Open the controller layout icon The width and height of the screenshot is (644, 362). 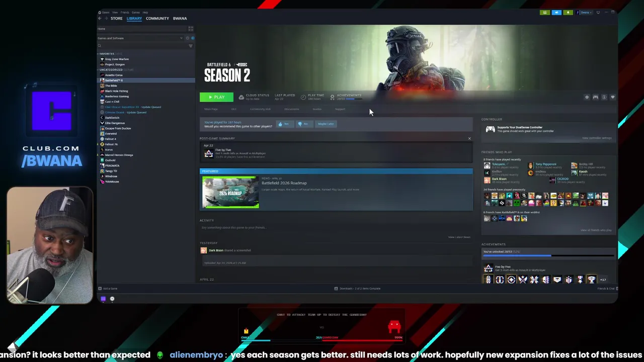click(595, 97)
